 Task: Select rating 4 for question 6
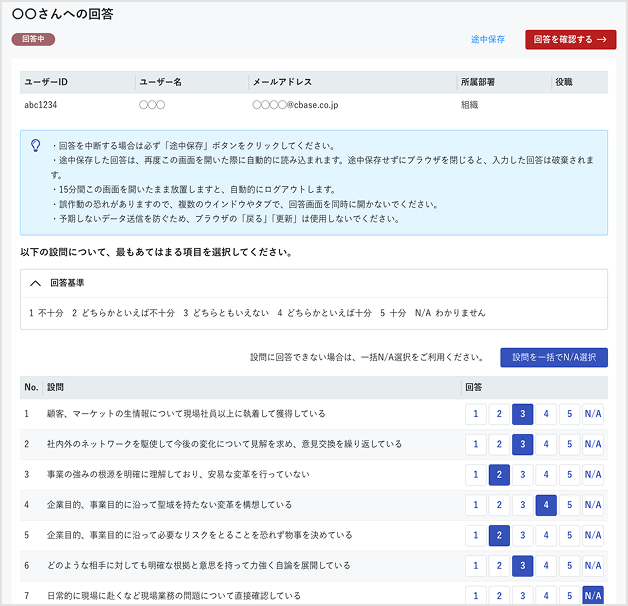pos(546,566)
